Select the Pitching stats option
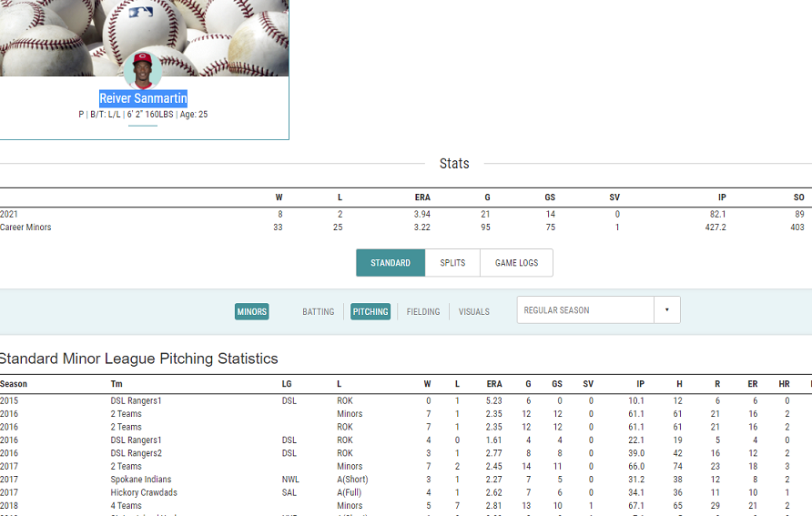 pyautogui.click(x=370, y=311)
